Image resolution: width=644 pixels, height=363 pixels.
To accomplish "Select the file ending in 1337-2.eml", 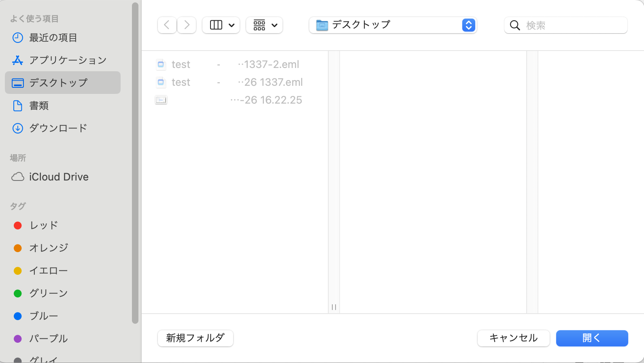I will click(235, 64).
